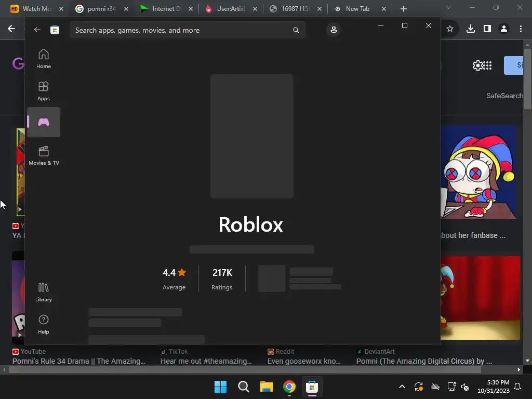The image size is (532, 399).
Task: Close the pomni r34 Chrome tab
Action: pyautogui.click(x=126, y=9)
